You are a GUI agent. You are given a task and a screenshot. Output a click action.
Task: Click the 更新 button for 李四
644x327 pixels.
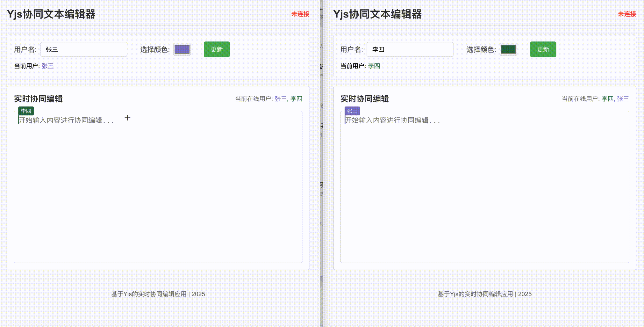pos(543,49)
